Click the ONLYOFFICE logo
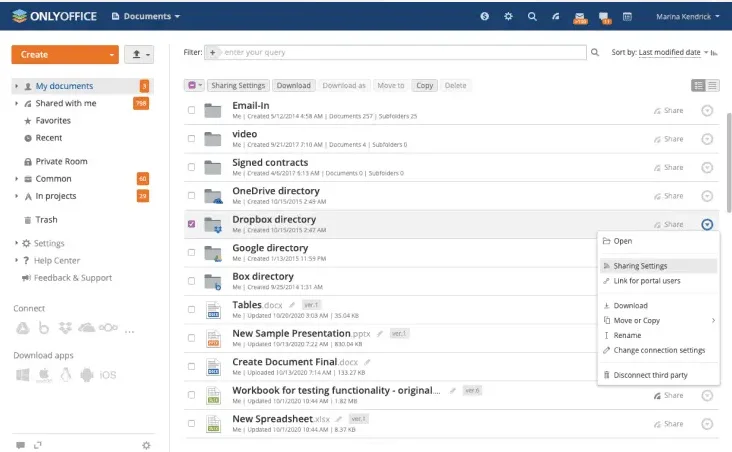 (x=54, y=16)
